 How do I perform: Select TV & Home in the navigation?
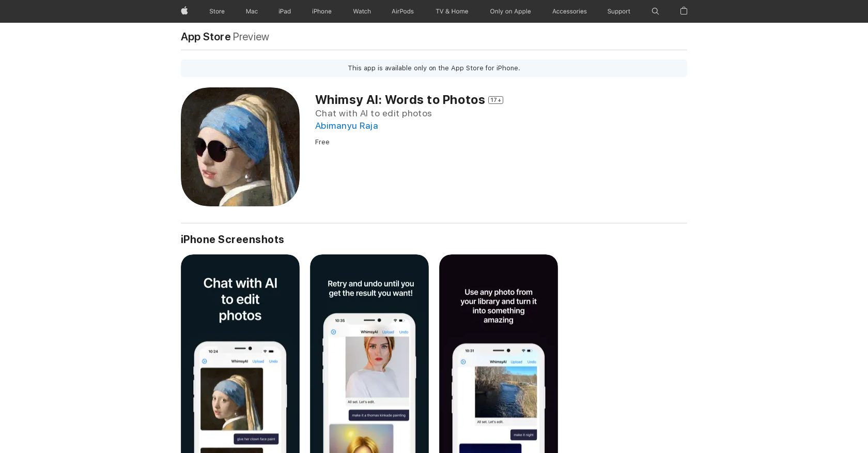coord(452,11)
